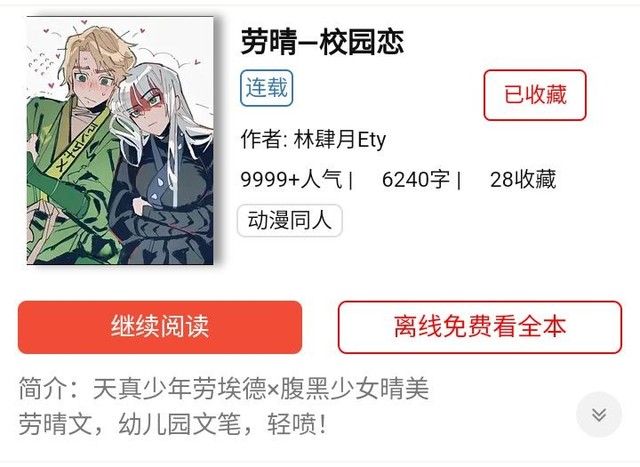Click the 作者: label
Viewport: 640px width, 467px height.
(264, 140)
